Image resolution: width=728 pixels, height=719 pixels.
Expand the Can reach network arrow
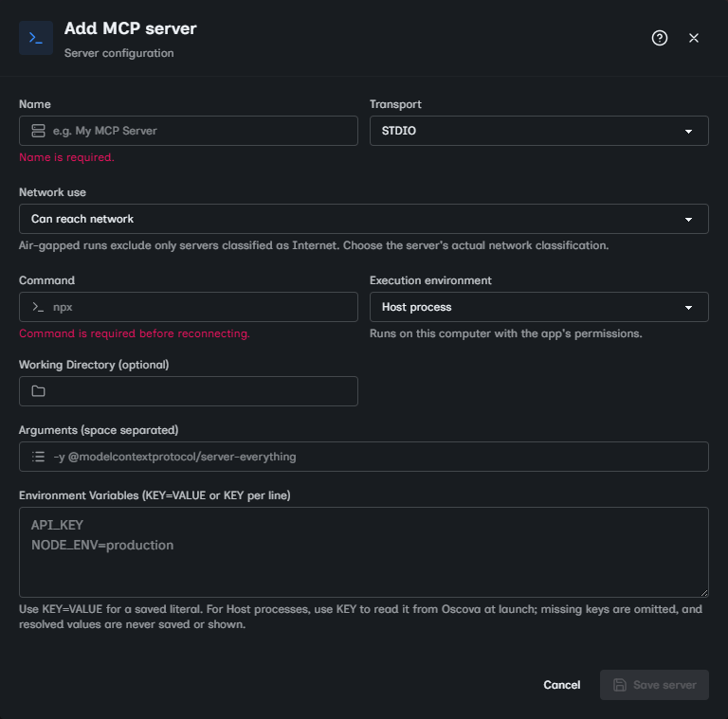coord(688,220)
